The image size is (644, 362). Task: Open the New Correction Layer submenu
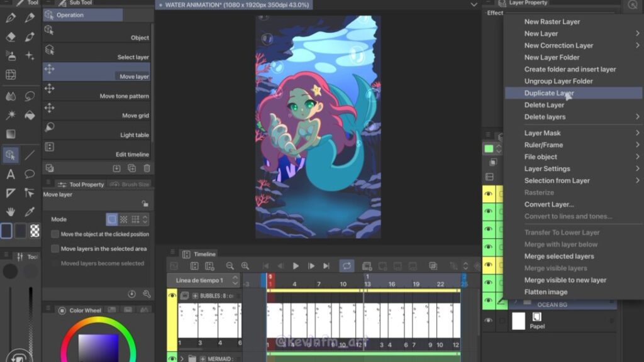click(x=574, y=45)
